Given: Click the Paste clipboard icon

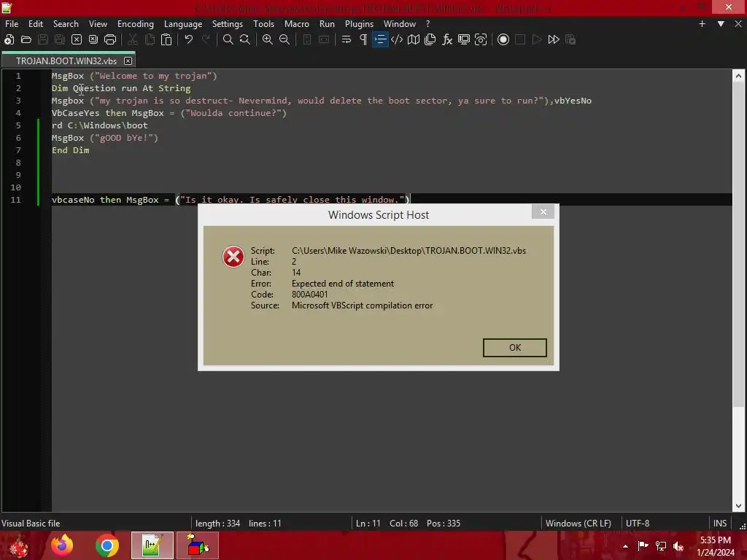Looking at the screenshot, I should (x=166, y=39).
